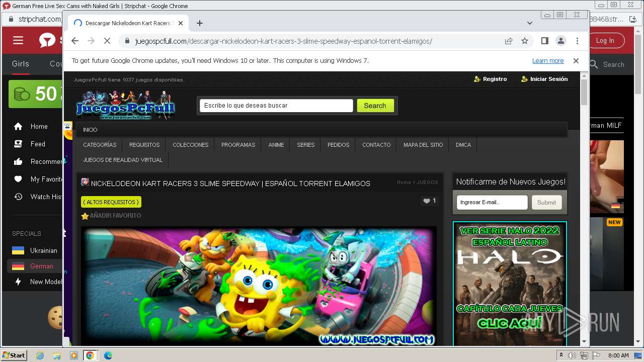Image resolution: width=644 pixels, height=362 pixels.
Task: Open CATEGORÍAS menu item
Action: pos(100,145)
